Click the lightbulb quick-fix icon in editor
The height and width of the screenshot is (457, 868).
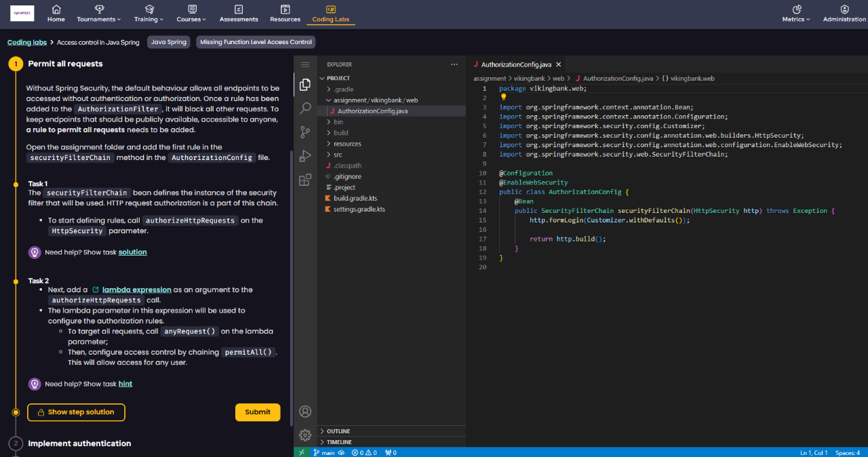(x=503, y=97)
